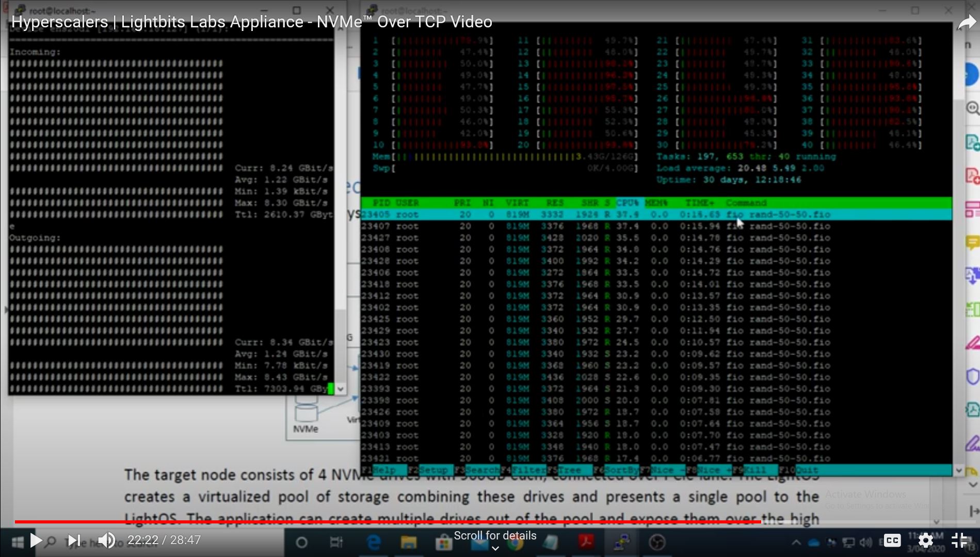Viewport: 980px width, 557px height.
Task: Skip to the next video
Action: 74,540
